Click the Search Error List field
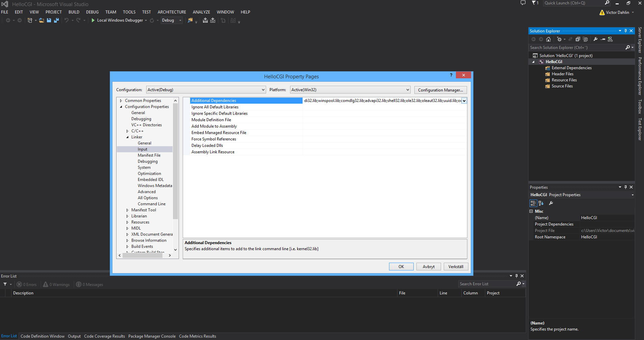This screenshot has height=340, width=644. pos(487,284)
